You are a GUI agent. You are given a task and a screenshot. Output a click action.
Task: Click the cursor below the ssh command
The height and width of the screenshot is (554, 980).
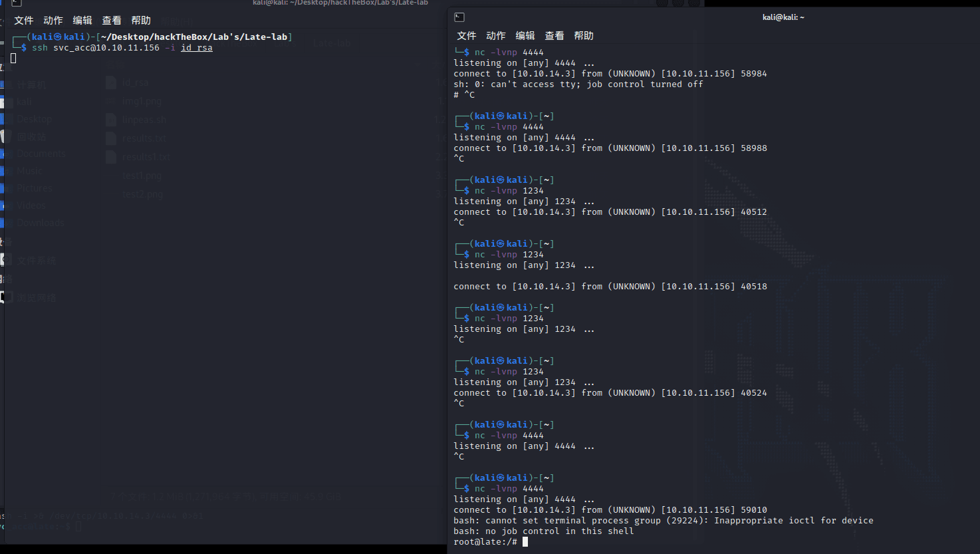coord(13,59)
